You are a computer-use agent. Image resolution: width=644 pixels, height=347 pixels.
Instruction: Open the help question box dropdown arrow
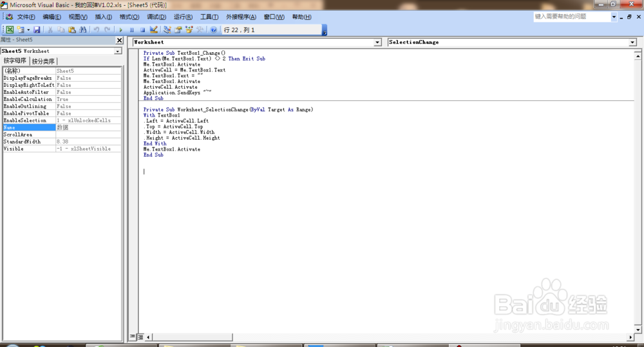click(x=614, y=17)
